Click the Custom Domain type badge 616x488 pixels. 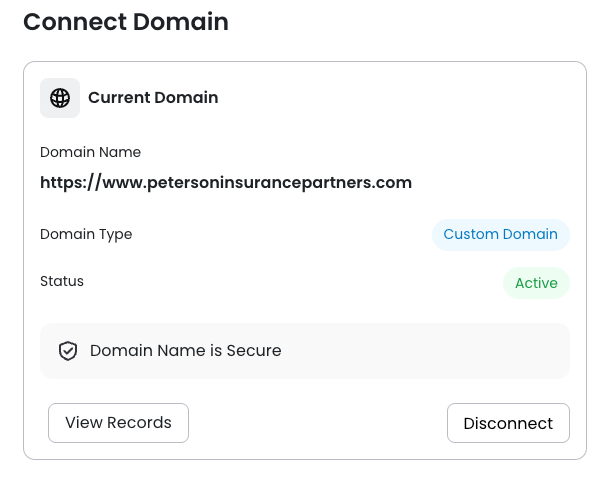(500, 234)
